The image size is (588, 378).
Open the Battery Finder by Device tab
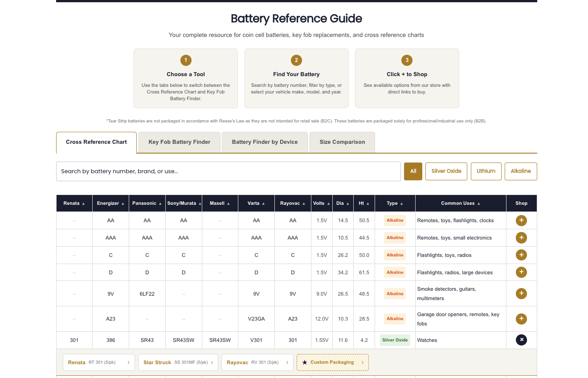[x=265, y=142]
